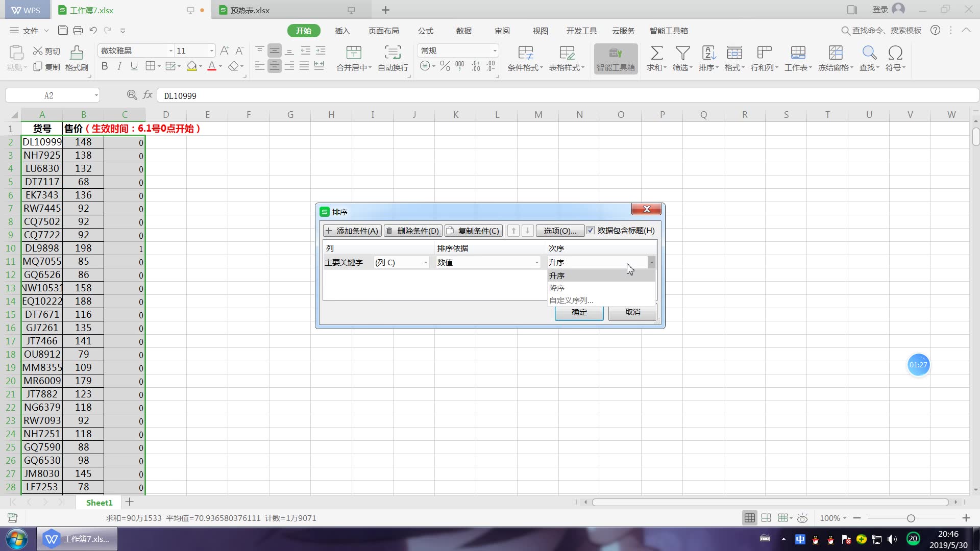Switch to the 数据 ribbon tab
The image size is (980, 551).
coord(463,31)
